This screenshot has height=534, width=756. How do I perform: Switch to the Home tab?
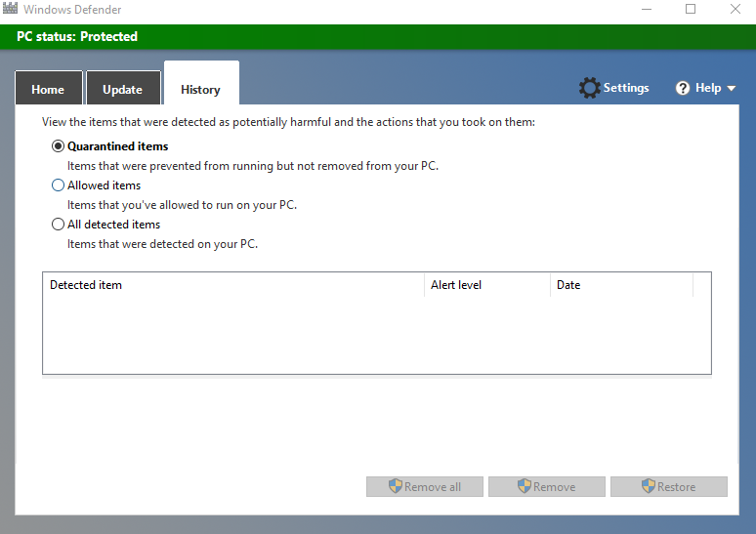[48, 88]
